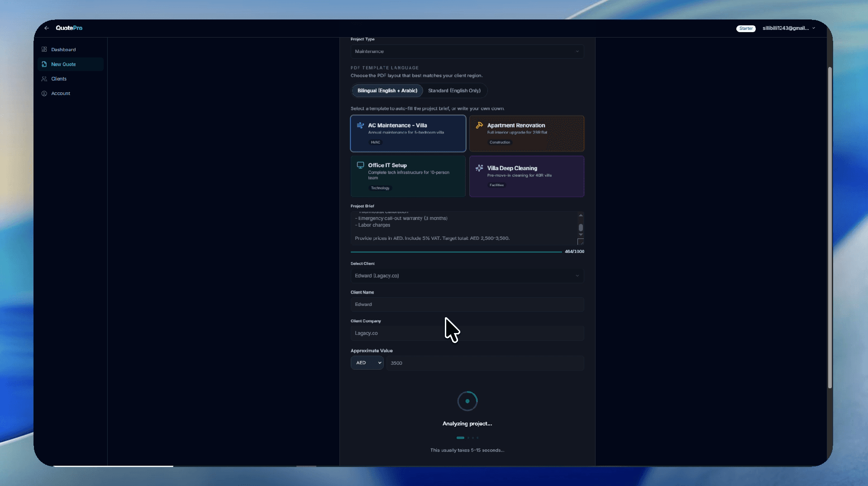Screen dimensions: 868x486
Task: Click the Account user icon
Action: (x=44, y=93)
